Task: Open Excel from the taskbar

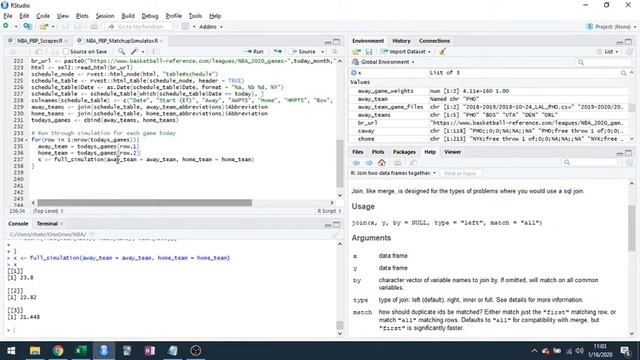Action: click(81, 351)
